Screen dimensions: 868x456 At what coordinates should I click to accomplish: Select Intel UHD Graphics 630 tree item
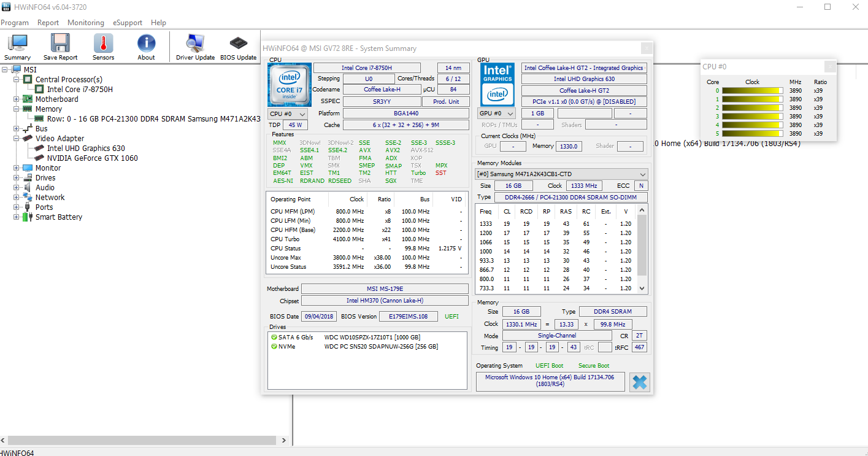coord(86,148)
